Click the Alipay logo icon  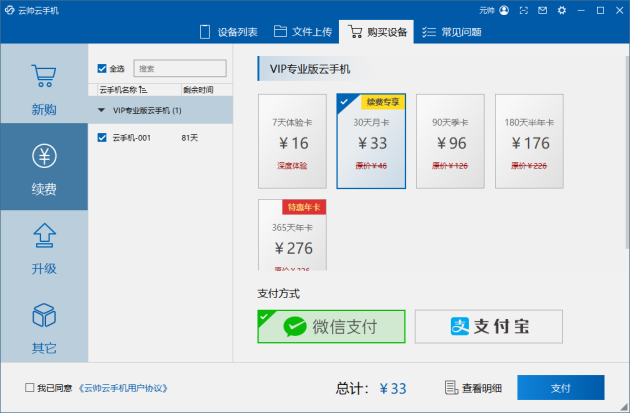(x=460, y=326)
